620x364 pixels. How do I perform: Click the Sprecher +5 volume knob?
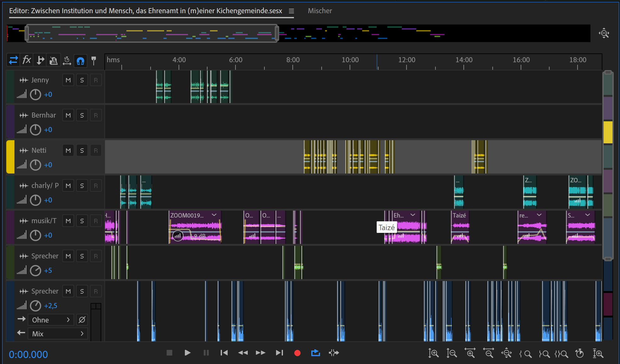(x=36, y=270)
